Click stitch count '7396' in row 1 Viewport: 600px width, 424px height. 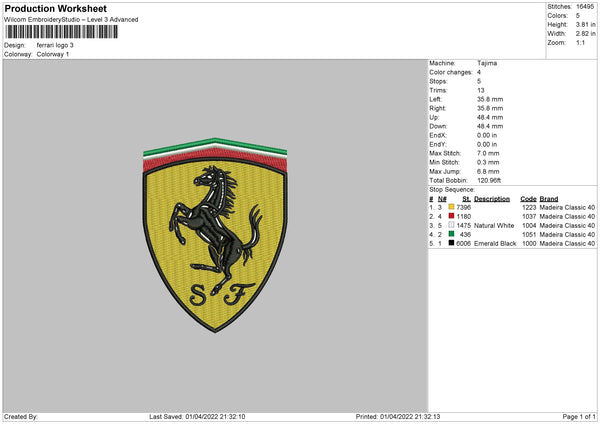click(x=463, y=207)
